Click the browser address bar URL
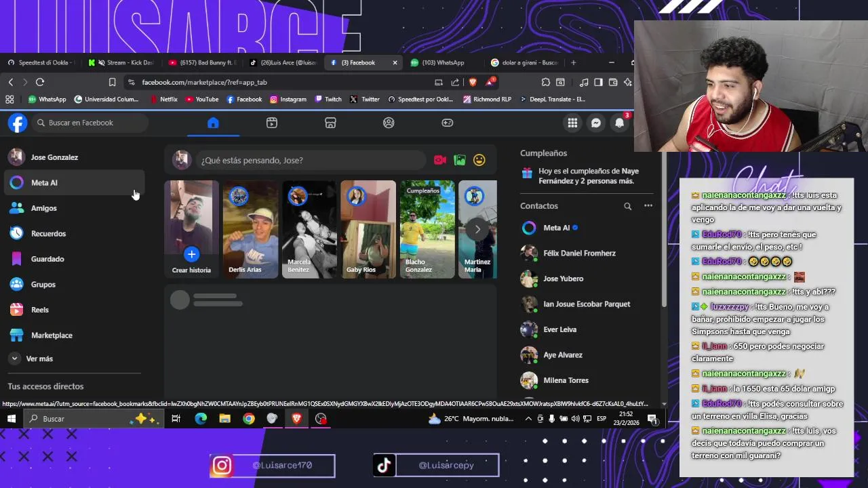 [x=204, y=82]
